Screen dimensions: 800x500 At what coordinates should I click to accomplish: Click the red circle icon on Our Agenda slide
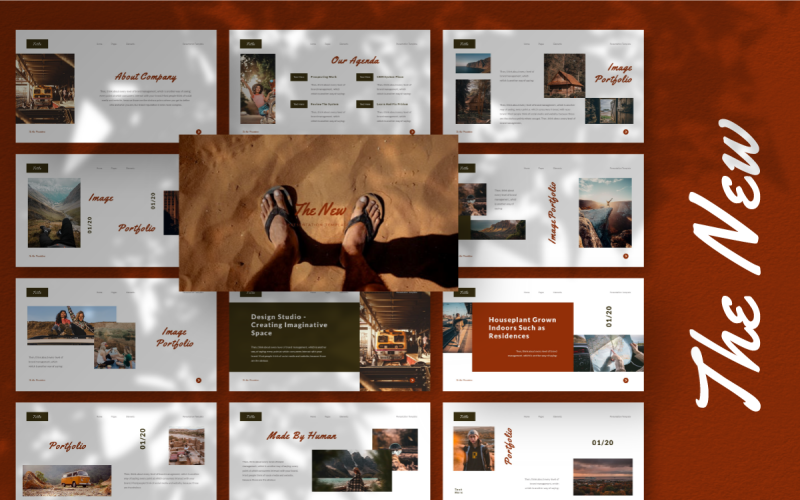412,132
